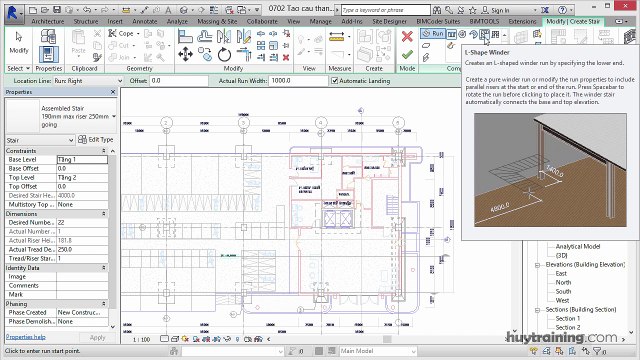Select the U-Shape Winder run tool
This screenshot has width=640, height=360.
(495, 34)
